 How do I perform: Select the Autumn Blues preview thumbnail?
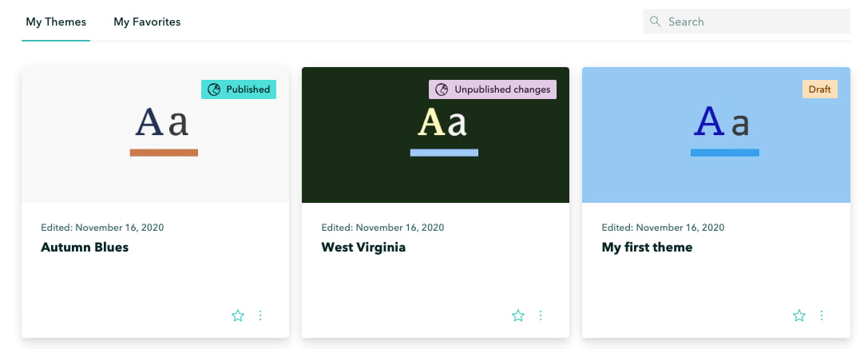pyautogui.click(x=155, y=135)
